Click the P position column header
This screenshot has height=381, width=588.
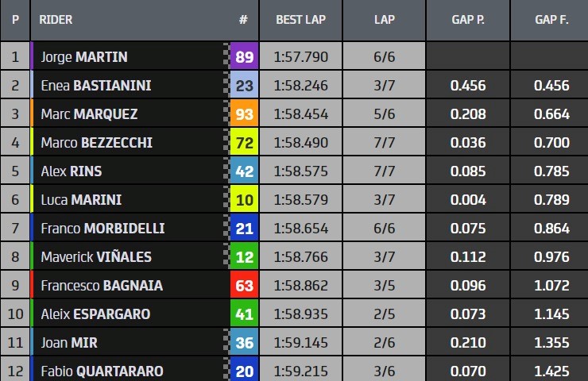click(x=15, y=20)
